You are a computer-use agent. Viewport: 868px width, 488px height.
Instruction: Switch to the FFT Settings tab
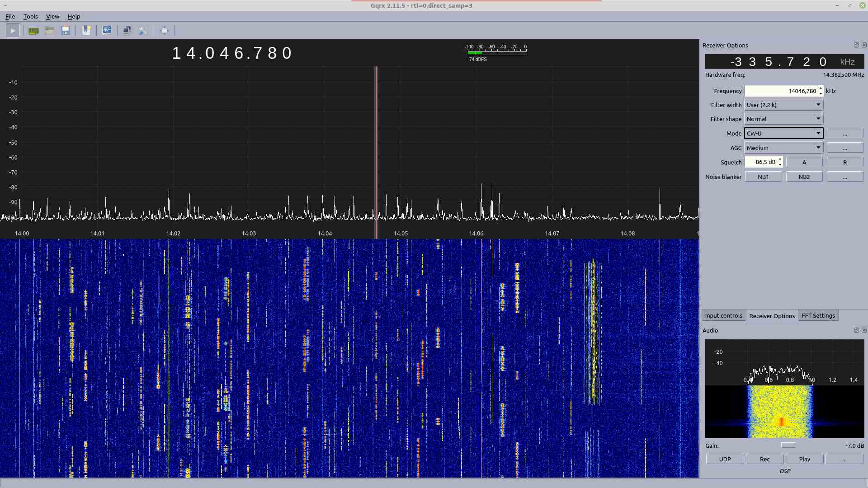[818, 315]
